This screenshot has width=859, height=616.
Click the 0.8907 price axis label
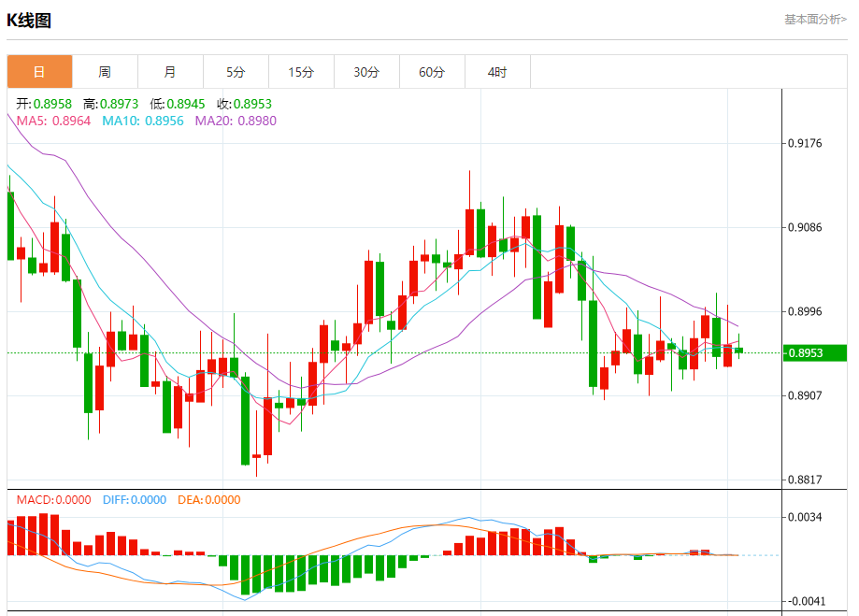coord(805,395)
